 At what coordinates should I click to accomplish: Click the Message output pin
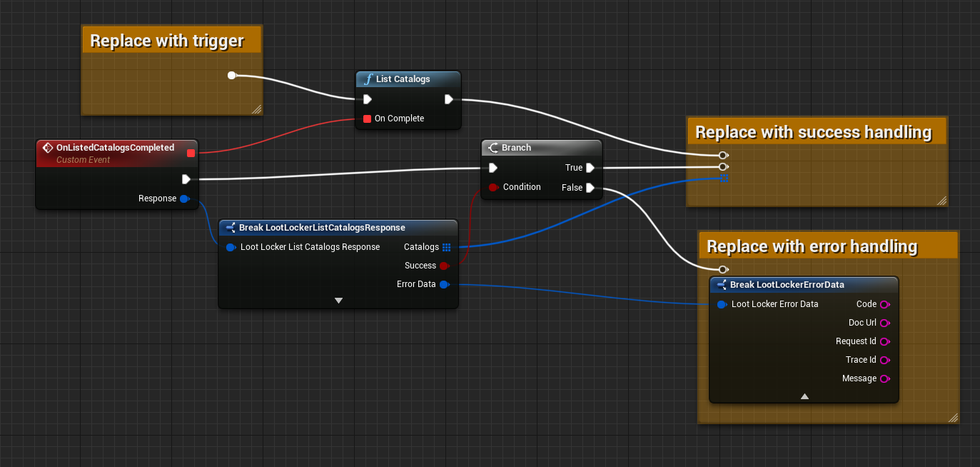pos(884,378)
